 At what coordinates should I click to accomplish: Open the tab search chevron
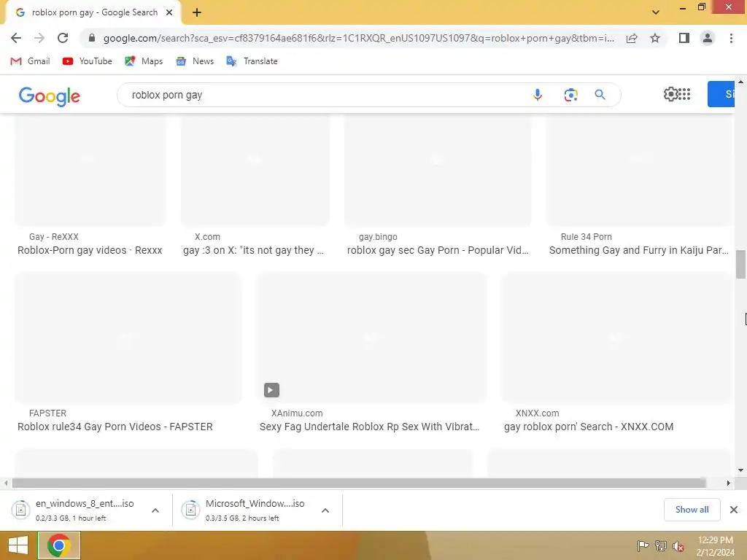tap(656, 12)
